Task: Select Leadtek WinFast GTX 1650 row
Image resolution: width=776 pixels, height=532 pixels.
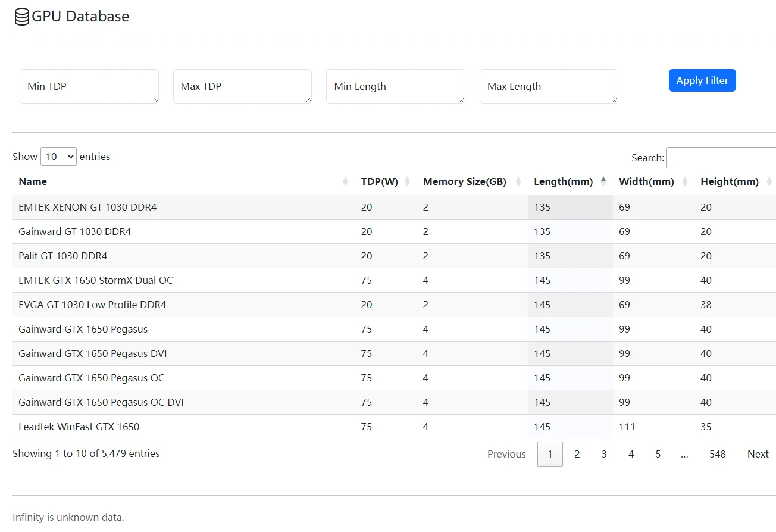Action: pos(394,427)
